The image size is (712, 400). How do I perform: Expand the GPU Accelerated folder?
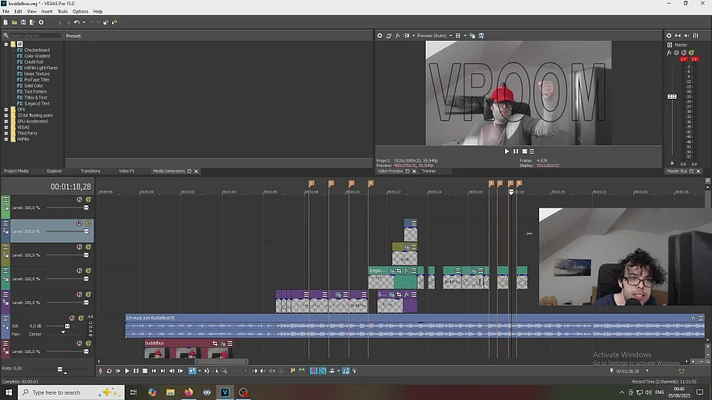point(6,121)
